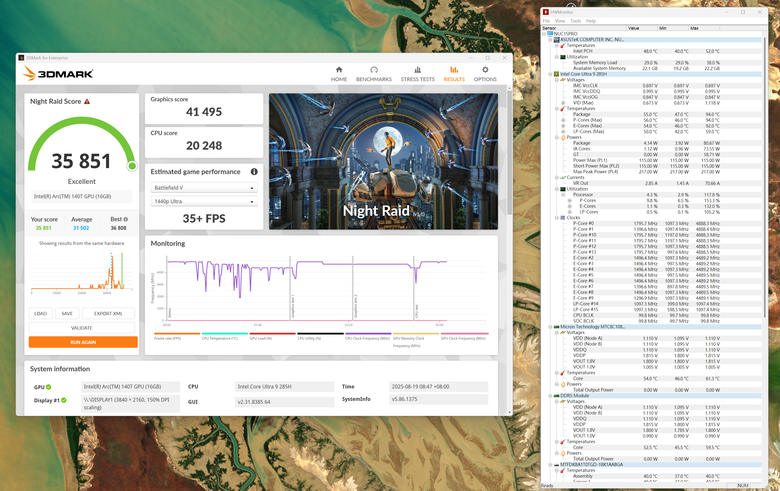Screen dimensions: 780x491
Task: Open Benchmarks via its gauge icon
Action: [x=374, y=70]
